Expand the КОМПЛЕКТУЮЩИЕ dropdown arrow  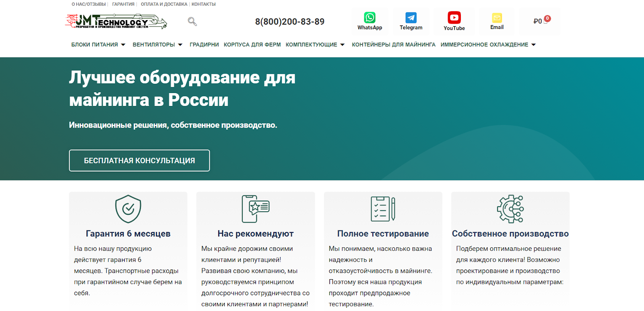[343, 45]
